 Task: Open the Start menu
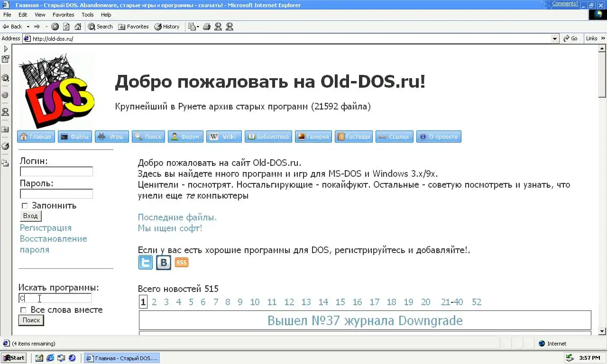point(14,358)
